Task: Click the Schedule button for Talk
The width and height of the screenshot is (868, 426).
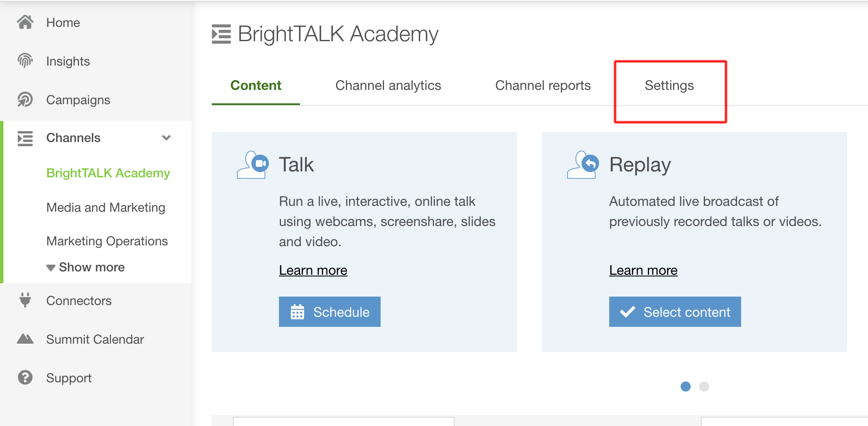Action: pos(330,312)
